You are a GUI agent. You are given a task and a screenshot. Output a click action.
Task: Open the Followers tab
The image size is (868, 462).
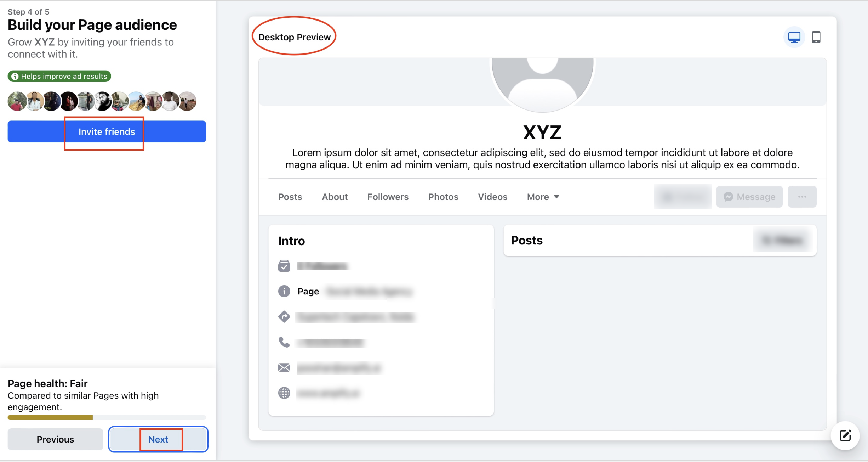tap(388, 197)
